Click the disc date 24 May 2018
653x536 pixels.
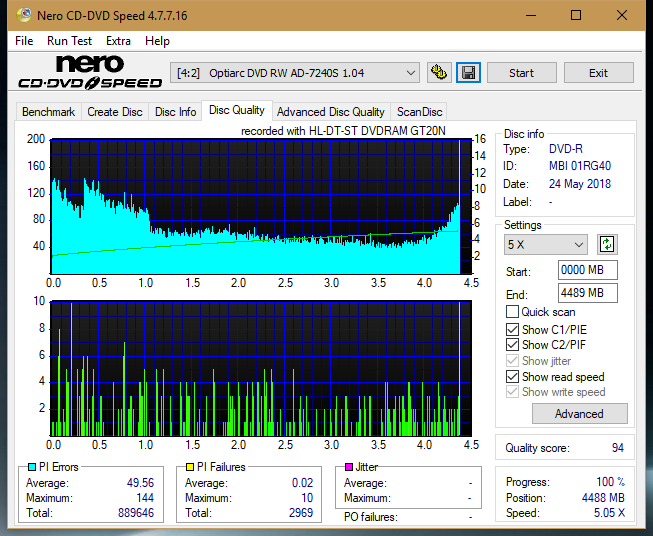click(580, 184)
